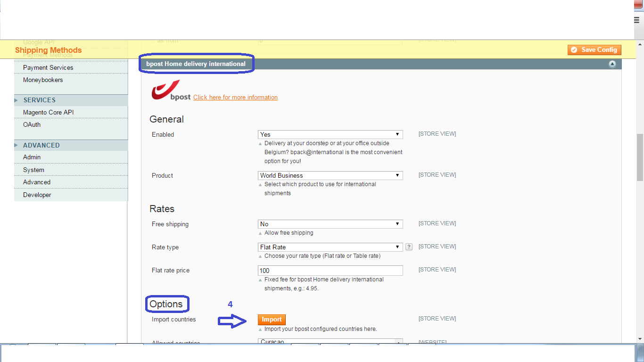
Task: Open Payment Services in the sidebar
Action: click(48, 67)
